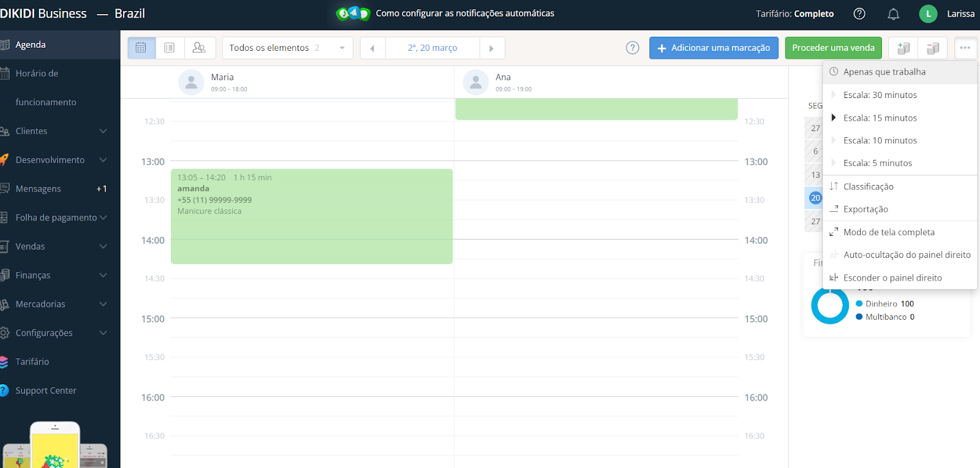This screenshot has width=980, height=468.
Task: Click Larissa user avatar
Action: point(928,13)
